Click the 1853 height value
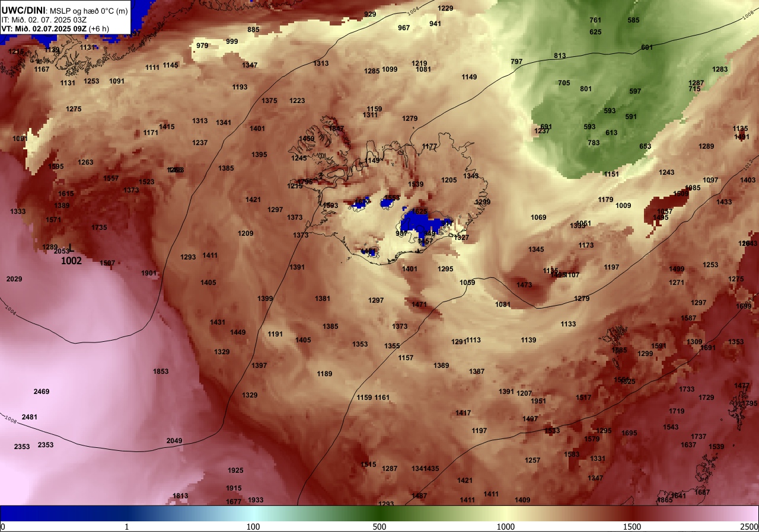The image size is (759, 532). [161, 371]
